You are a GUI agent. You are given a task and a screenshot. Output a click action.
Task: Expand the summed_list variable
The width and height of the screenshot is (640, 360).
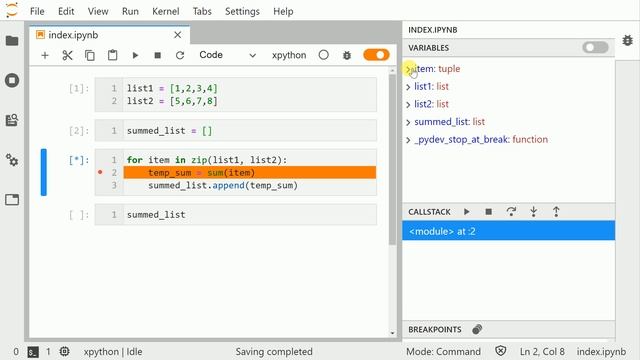pos(408,122)
